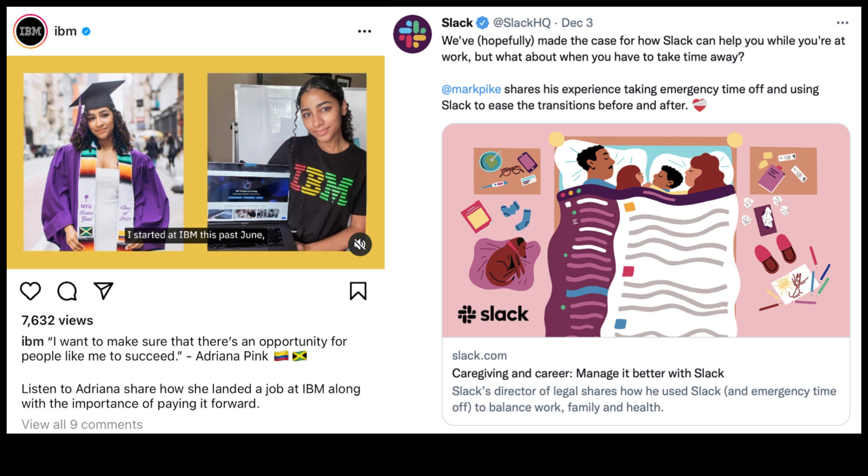Click the Slack verified badge
The height and width of the screenshot is (476, 868).
pos(482,23)
